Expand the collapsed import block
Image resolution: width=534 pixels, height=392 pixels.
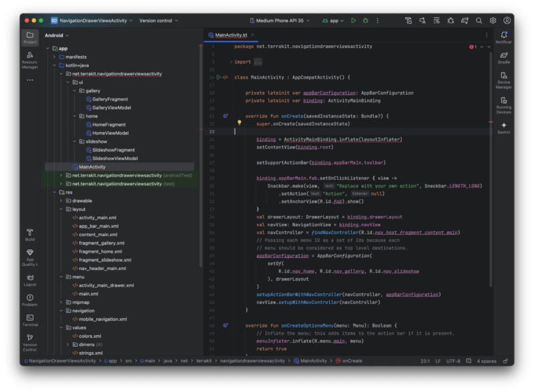pyautogui.click(x=231, y=62)
